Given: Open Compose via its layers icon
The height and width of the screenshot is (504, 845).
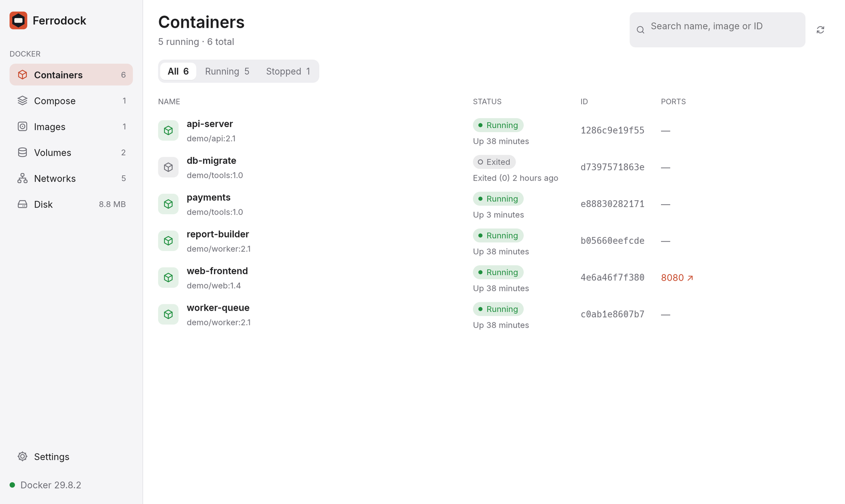Looking at the screenshot, I should pos(22,101).
